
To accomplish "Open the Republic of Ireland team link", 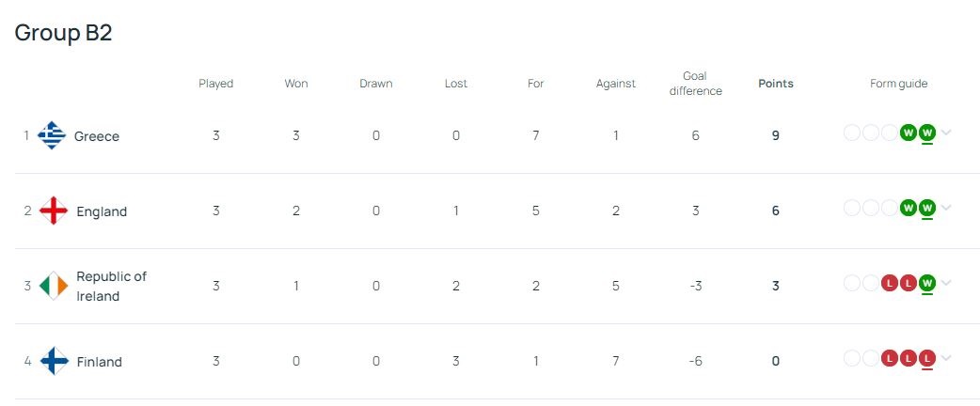I will point(111,286).
